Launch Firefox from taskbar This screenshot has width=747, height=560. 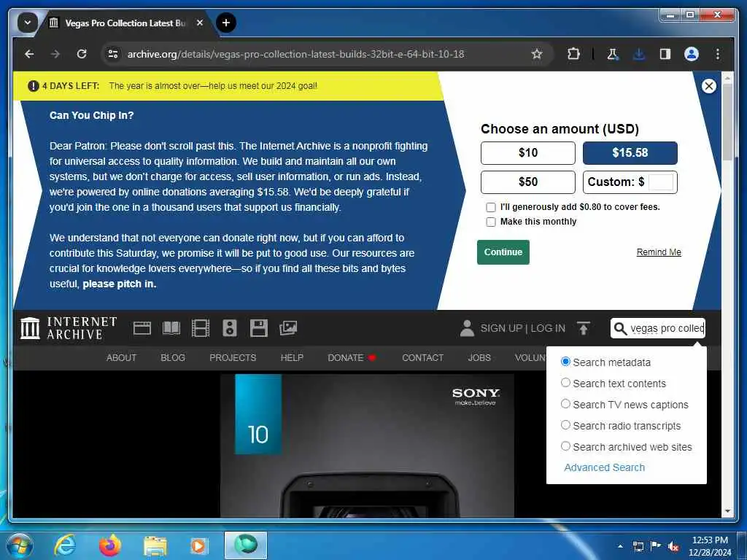[109, 545]
